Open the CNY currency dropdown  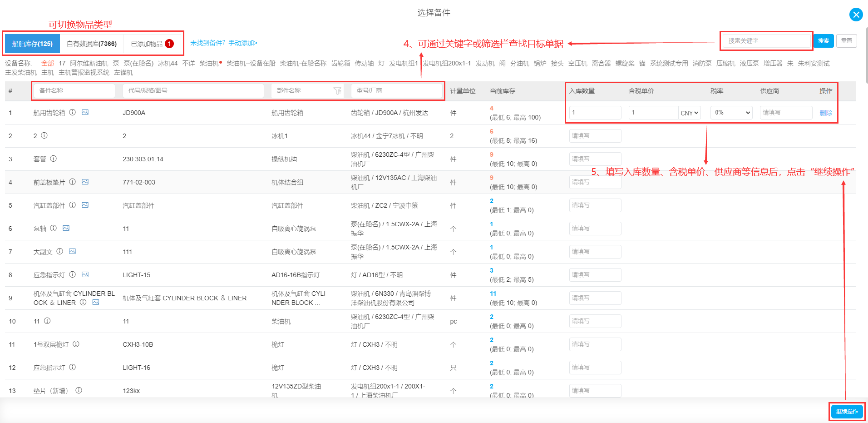coord(690,113)
